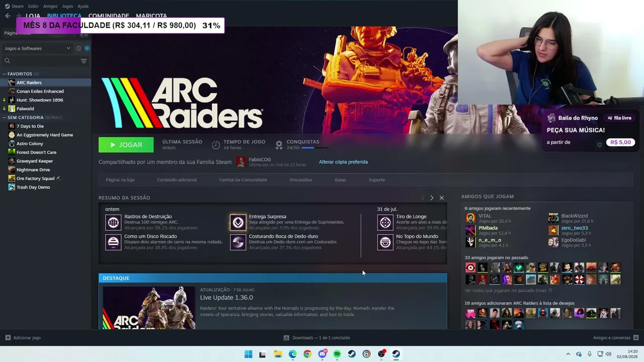The image size is (644, 362).
Task: Show hidden system tray icons
Action: point(568,354)
